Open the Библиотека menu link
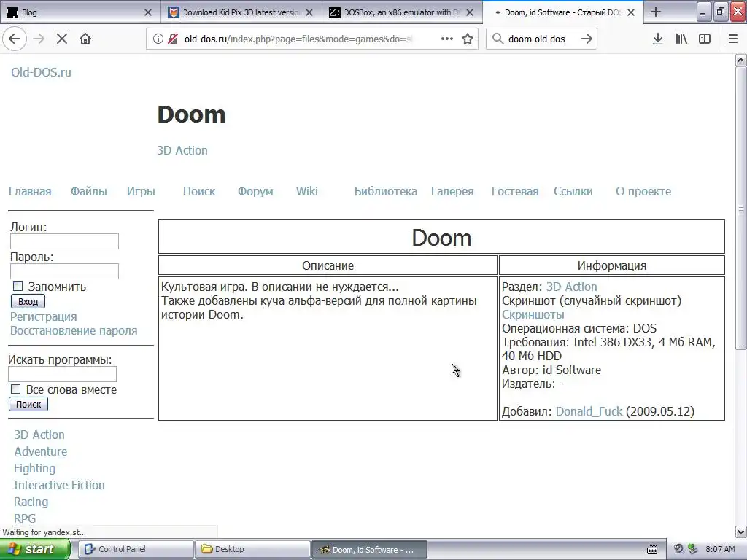This screenshot has height=560, width=747. coord(386,192)
